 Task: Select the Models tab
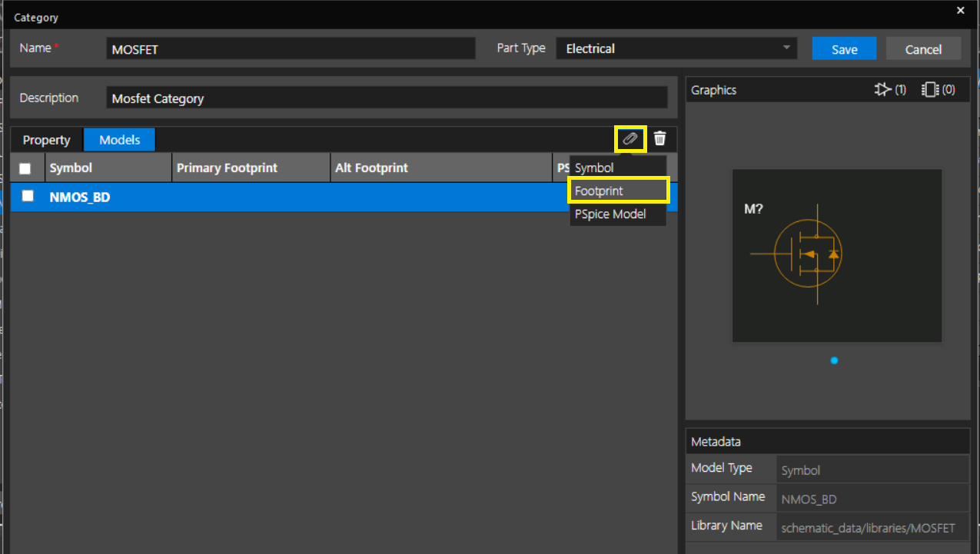pyautogui.click(x=120, y=140)
